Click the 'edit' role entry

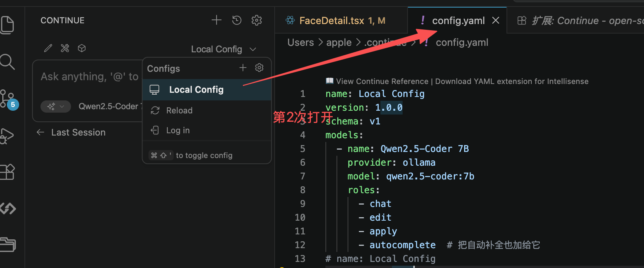pos(380,218)
